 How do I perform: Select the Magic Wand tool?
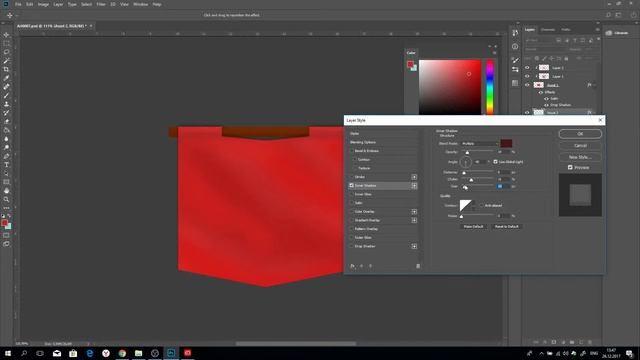(6, 60)
